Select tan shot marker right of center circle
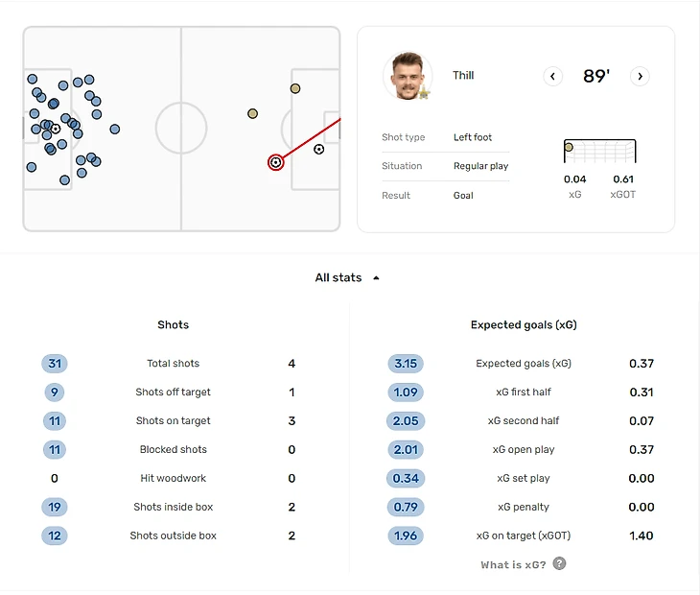Viewport: 700px width, 595px height. (x=252, y=113)
